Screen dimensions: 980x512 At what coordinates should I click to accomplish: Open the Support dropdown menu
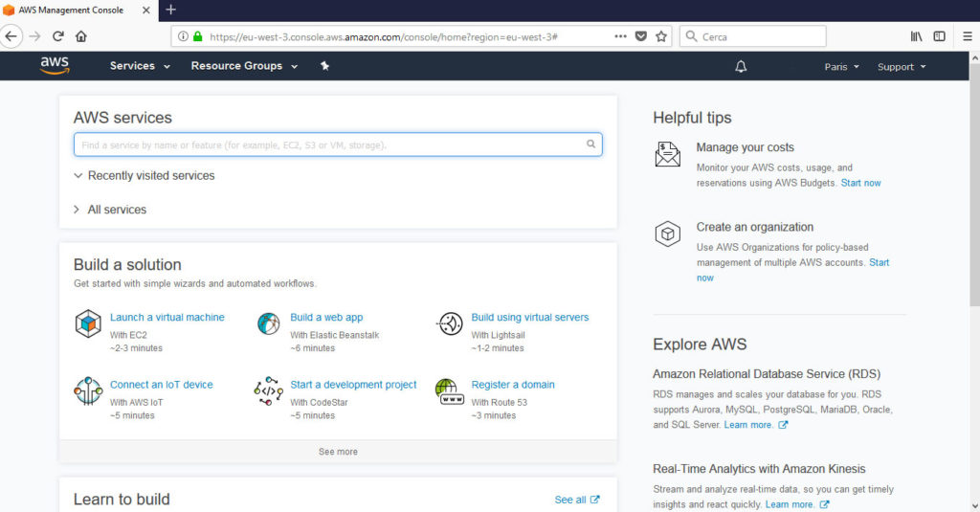(902, 67)
